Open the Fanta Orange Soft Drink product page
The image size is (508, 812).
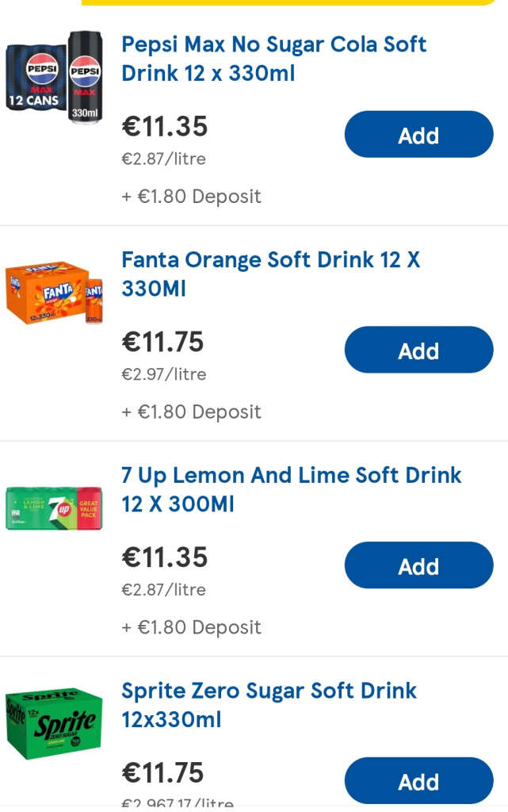[x=269, y=274]
